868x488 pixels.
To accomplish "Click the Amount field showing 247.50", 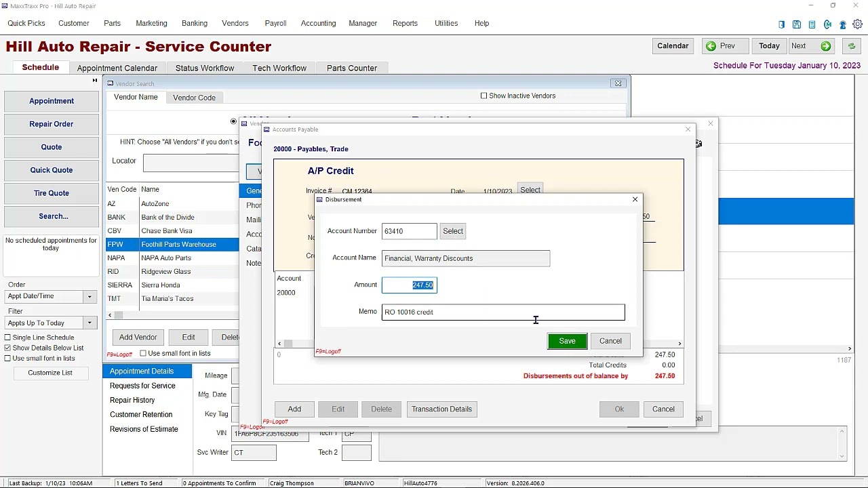I will pos(410,285).
